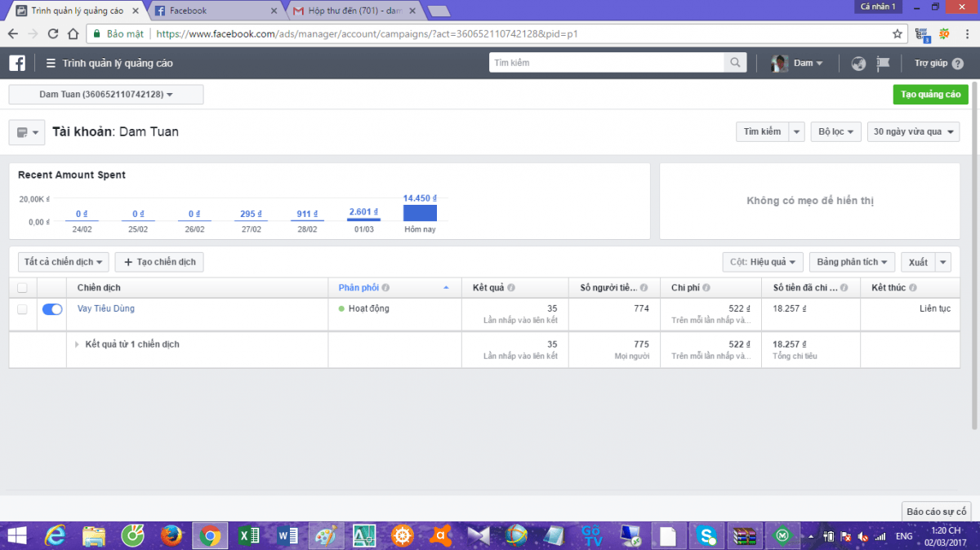
Task: Go to browser home page icon
Action: [x=73, y=34]
